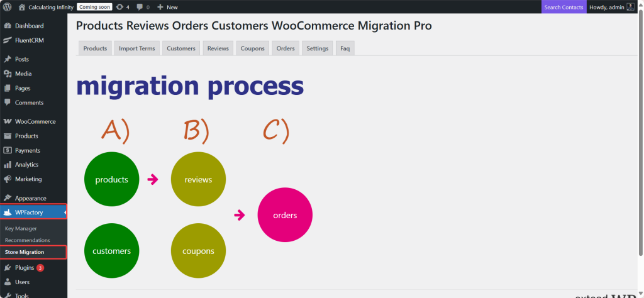Open Store Migration submenu link

(x=25, y=252)
